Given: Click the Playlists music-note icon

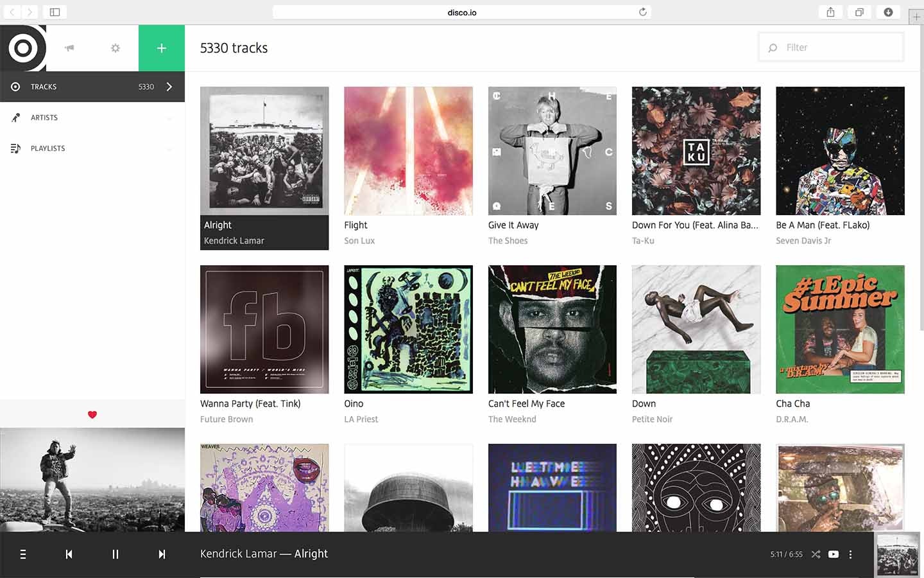Looking at the screenshot, I should pos(15,148).
